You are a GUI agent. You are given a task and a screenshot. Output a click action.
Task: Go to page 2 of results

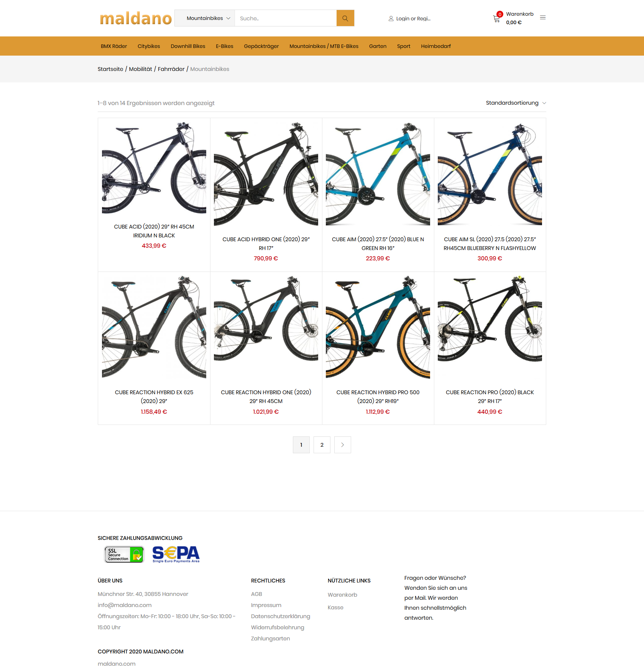tap(322, 445)
